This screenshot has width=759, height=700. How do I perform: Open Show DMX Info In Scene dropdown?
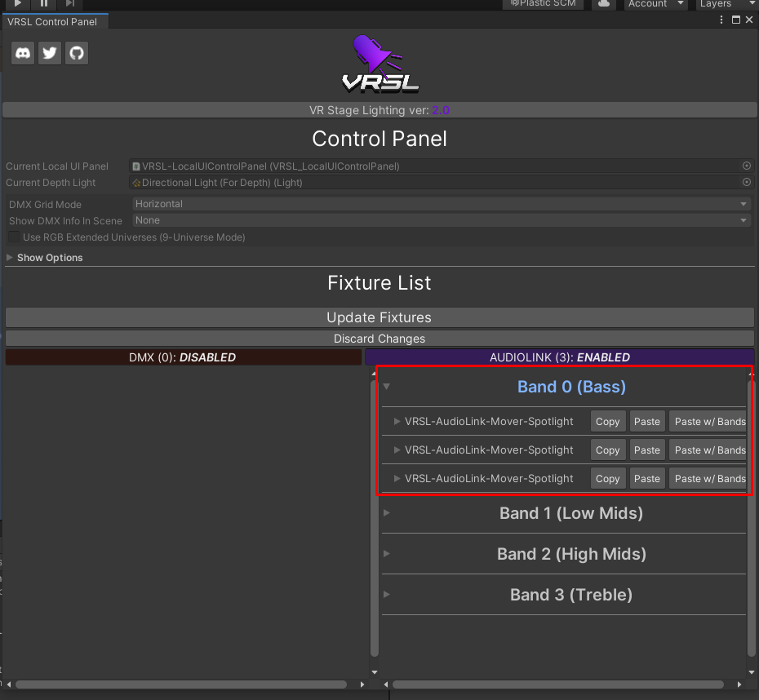tap(442, 220)
